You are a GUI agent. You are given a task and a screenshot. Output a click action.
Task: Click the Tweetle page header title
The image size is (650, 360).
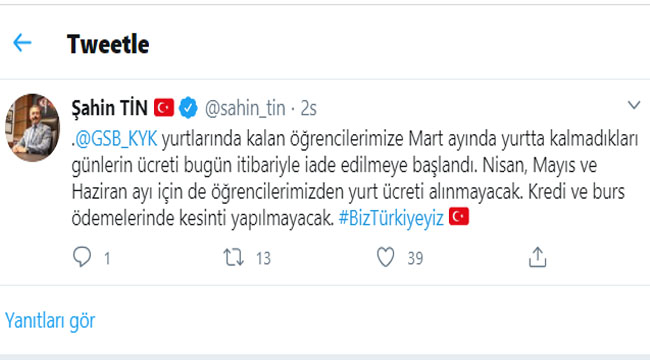coord(108,44)
